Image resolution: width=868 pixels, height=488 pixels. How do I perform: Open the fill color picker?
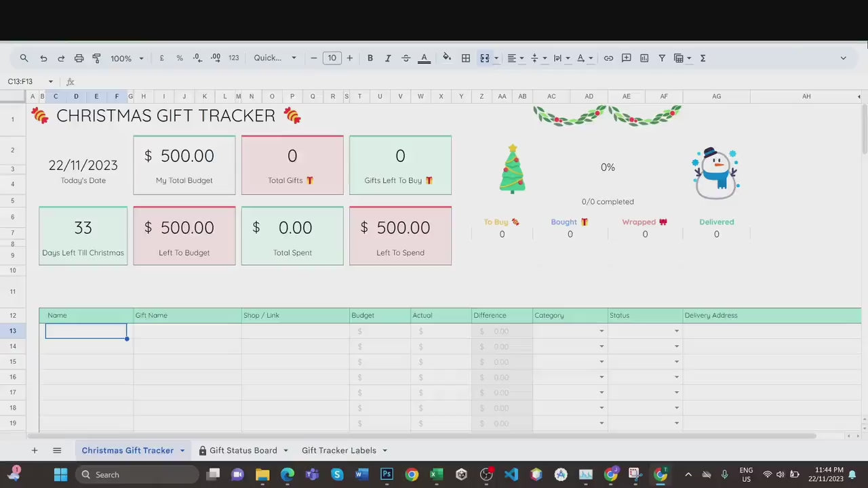[446, 58]
